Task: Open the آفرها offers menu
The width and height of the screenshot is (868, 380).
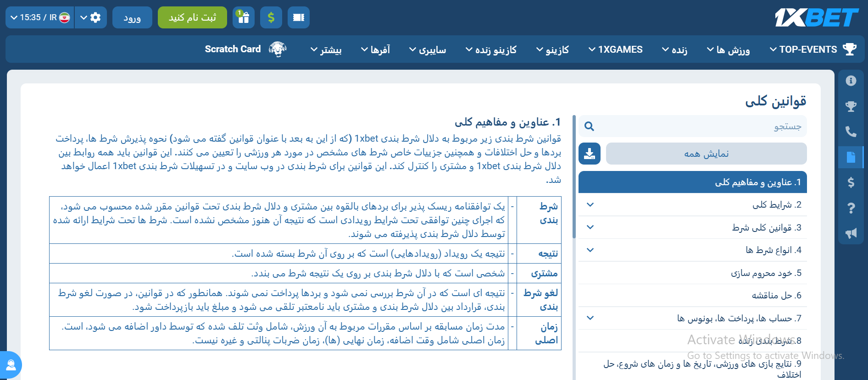Action: pyautogui.click(x=375, y=49)
